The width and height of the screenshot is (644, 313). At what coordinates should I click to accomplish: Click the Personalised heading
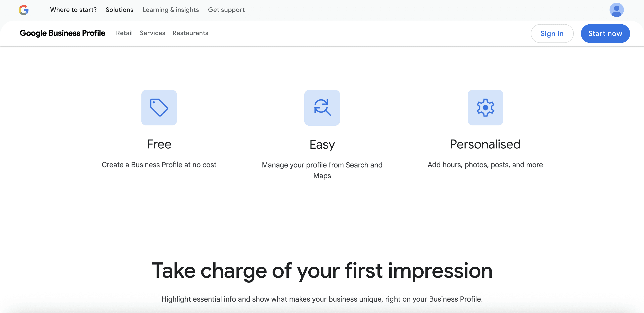point(485,144)
